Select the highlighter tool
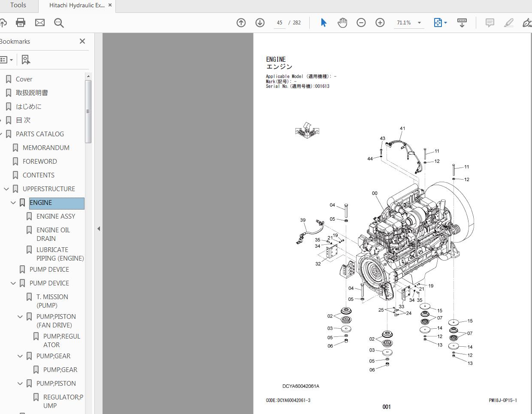Image resolution: width=532 pixels, height=414 pixels. [x=509, y=23]
